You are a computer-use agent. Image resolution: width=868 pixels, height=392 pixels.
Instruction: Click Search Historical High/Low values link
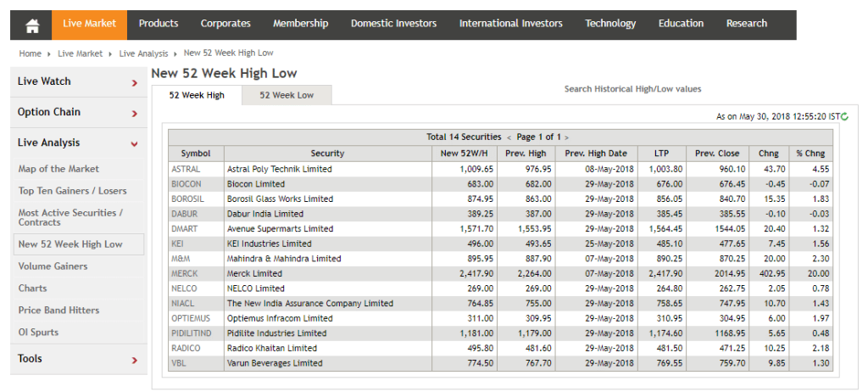[x=632, y=89]
